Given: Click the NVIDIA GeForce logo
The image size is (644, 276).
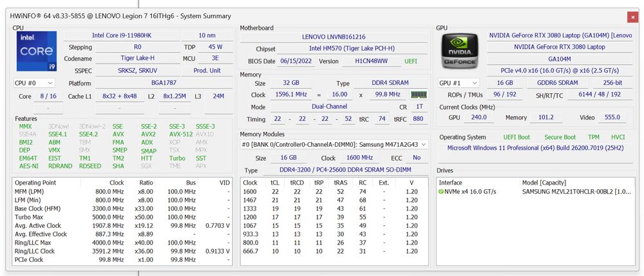Looking at the screenshot, I should [460, 51].
